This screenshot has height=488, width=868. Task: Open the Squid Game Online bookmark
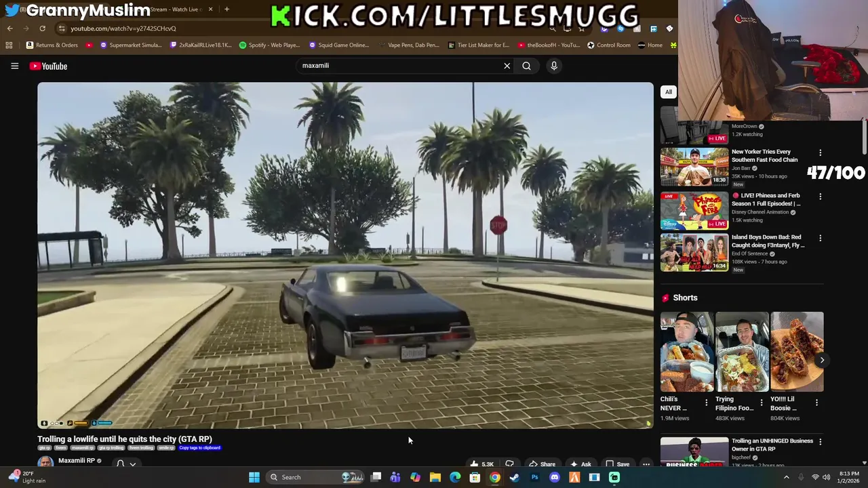339,45
